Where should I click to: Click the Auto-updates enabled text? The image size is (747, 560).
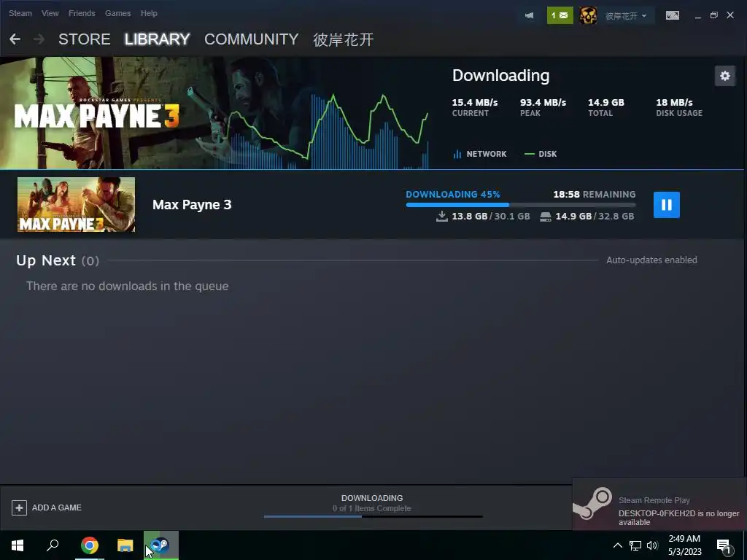(651, 260)
